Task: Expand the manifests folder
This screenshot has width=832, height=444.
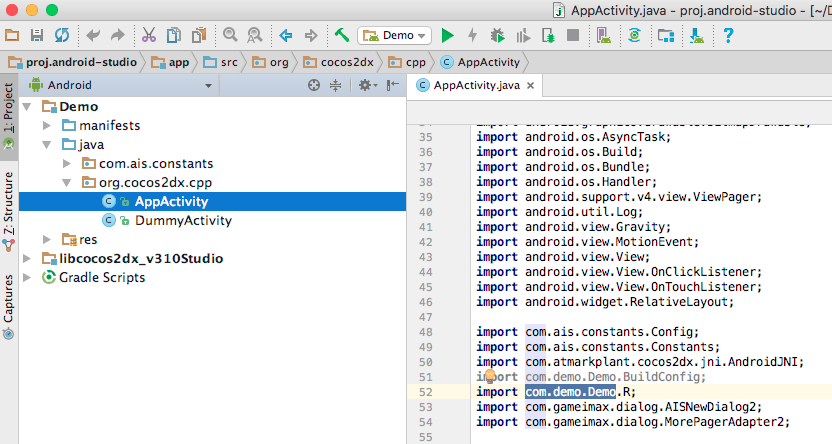Action: pyautogui.click(x=47, y=125)
